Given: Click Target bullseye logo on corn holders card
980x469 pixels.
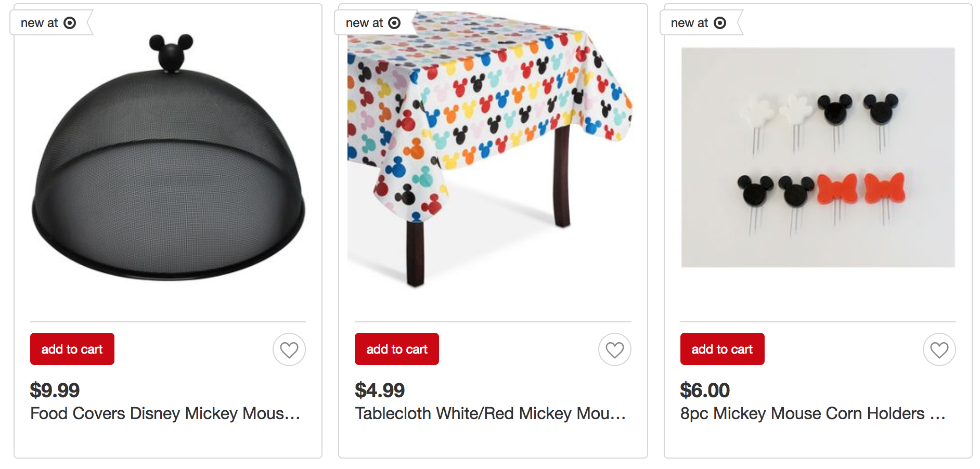Looking at the screenshot, I should point(720,23).
